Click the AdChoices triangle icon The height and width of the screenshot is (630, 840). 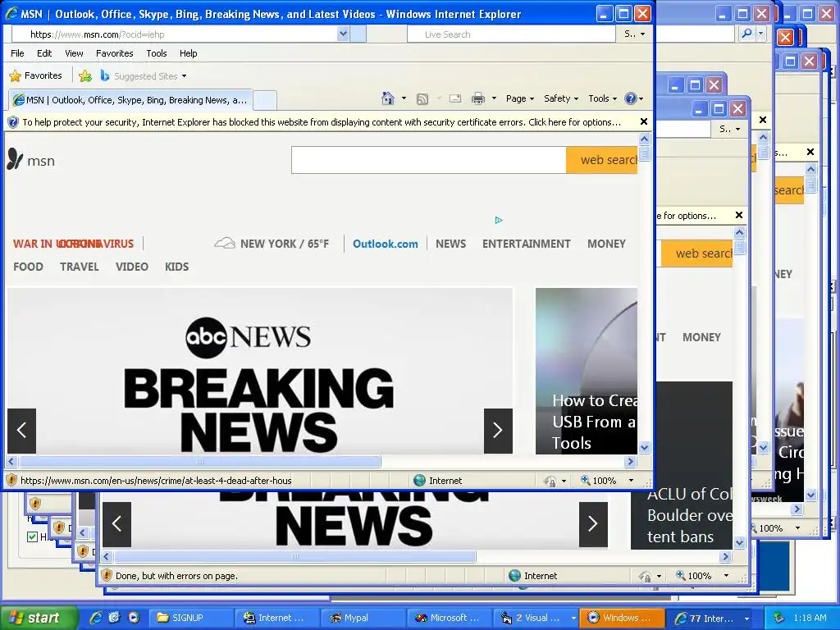point(499,220)
